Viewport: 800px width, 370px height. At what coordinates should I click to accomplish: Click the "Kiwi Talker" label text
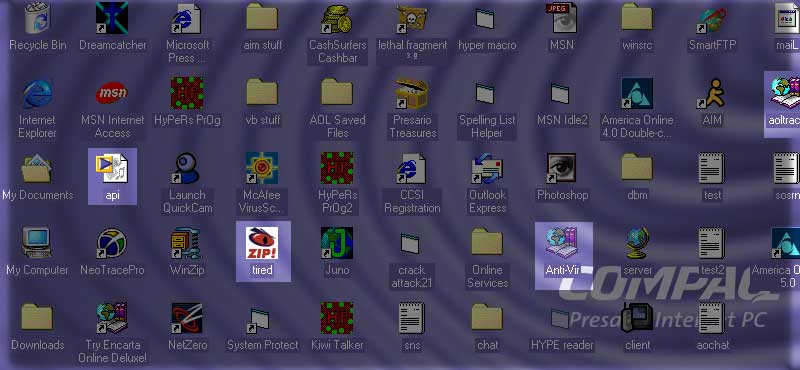[x=337, y=346]
